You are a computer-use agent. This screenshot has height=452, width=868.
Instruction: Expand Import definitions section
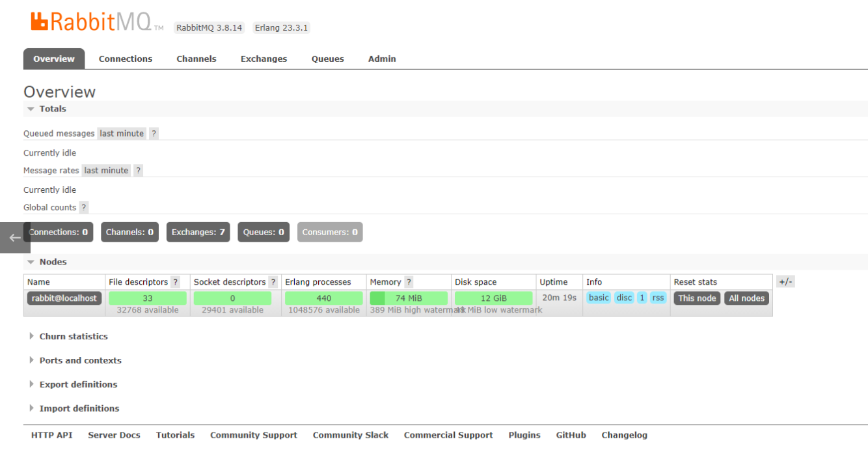coord(74,409)
